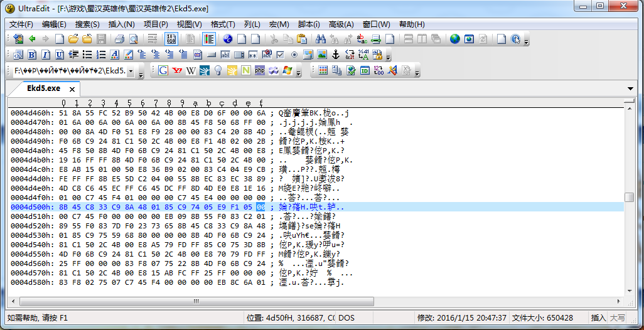Viewport: 644px width, 330px height.
Task: Click the vertical scrollbar thumb
Action: pos(629,197)
